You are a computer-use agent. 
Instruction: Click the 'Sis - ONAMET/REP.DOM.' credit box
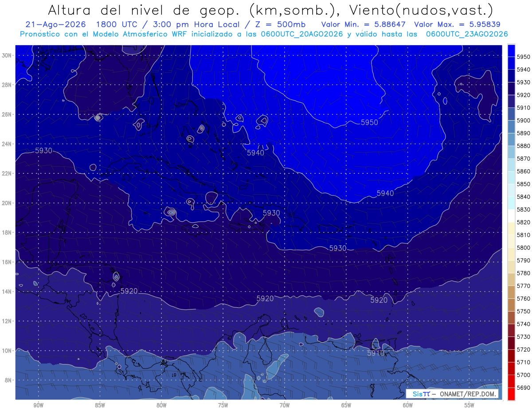tap(452, 394)
